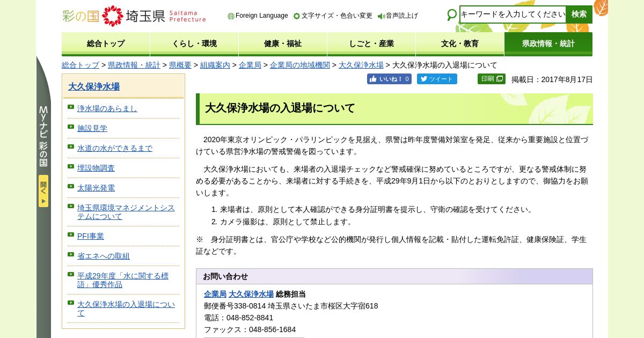Select the 健康・福祉 navigation tab

tap(283, 44)
